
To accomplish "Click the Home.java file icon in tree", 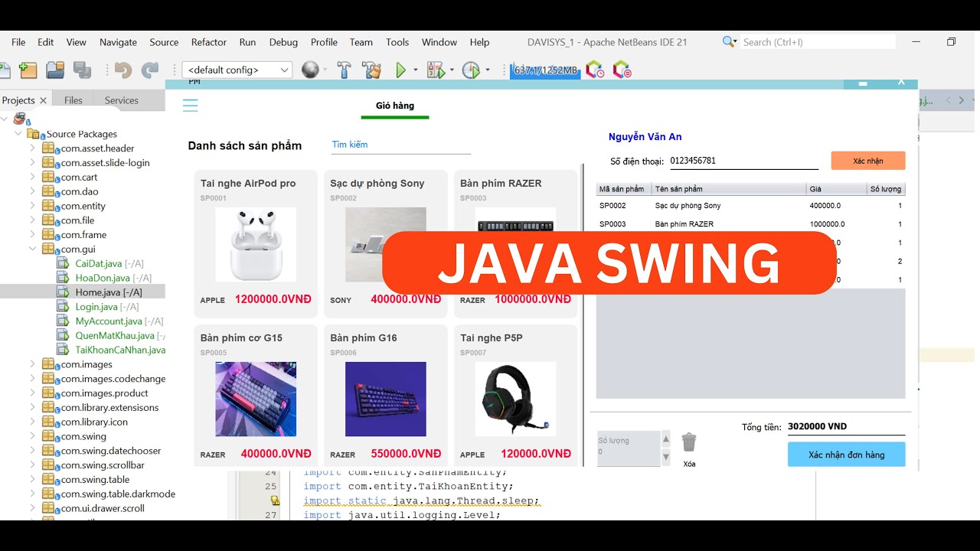I will pyautogui.click(x=63, y=292).
